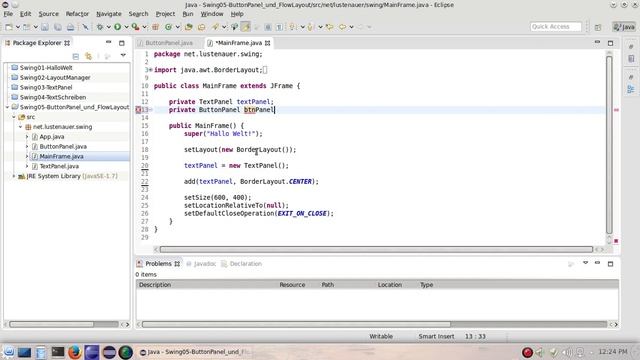
Task: Select the net.lustenauer.swing package
Action: tap(62, 127)
